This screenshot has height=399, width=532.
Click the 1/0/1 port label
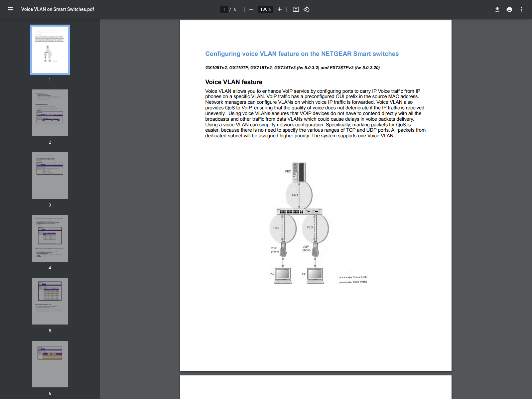point(295,195)
